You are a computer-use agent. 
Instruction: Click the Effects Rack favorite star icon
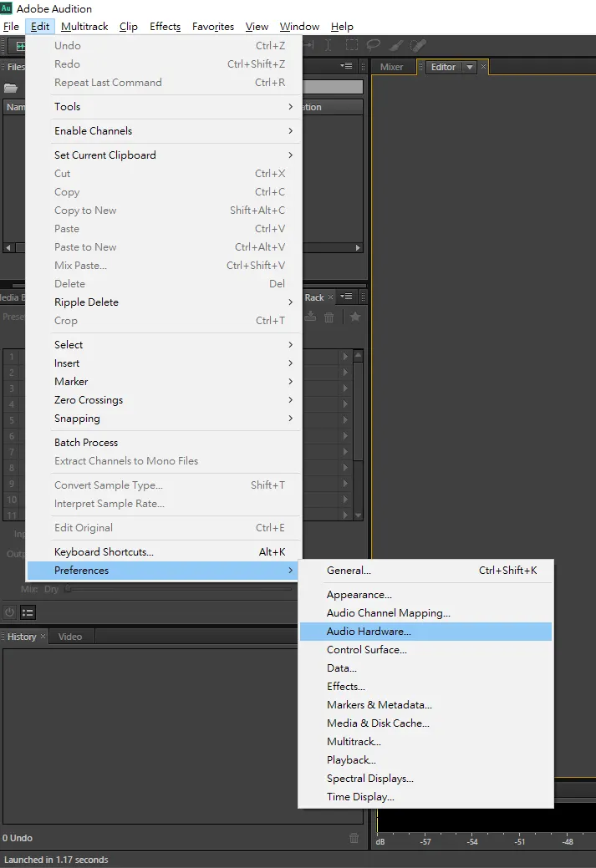coord(355,317)
